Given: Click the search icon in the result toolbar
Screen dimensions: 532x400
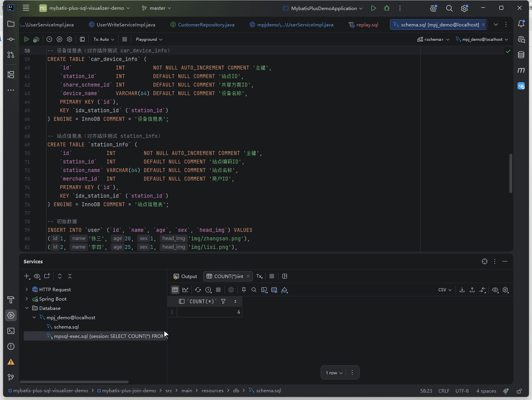Looking at the screenshot, I should (254, 290).
